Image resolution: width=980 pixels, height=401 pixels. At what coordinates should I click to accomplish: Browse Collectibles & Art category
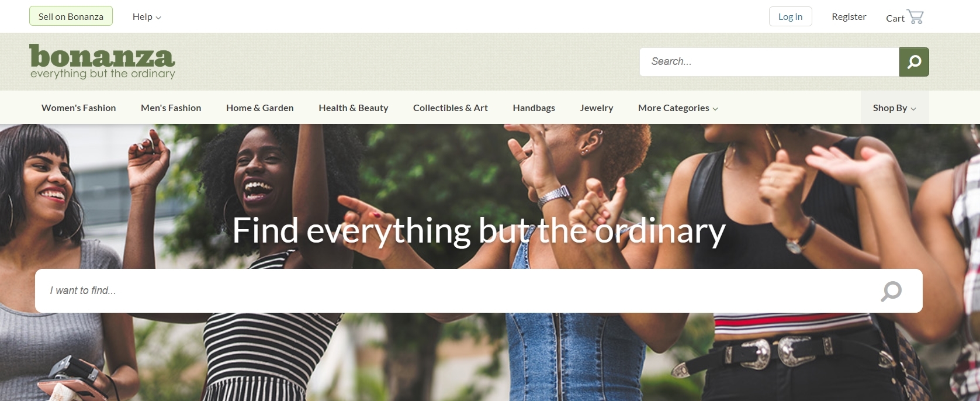click(x=451, y=108)
